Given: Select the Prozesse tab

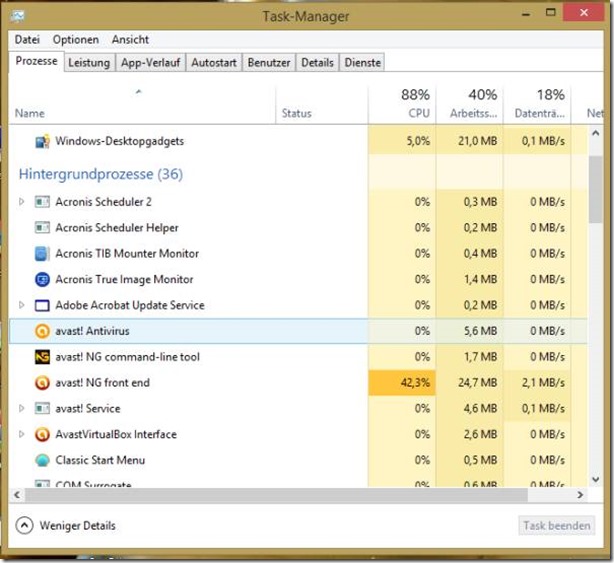Looking at the screenshot, I should tap(36, 61).
